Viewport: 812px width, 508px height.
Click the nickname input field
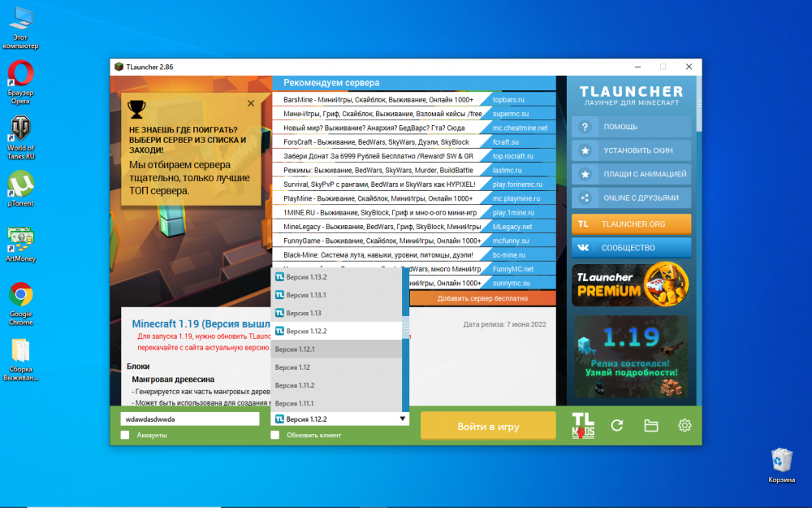[189, 419]
